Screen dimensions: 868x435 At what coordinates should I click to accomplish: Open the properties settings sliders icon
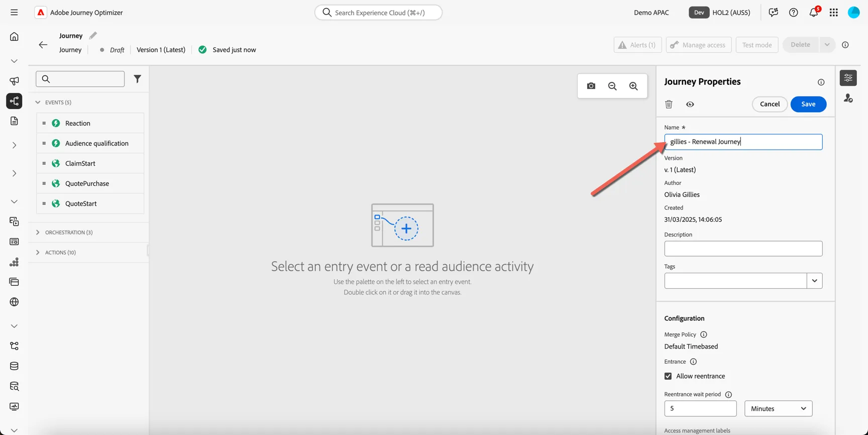click(848, 78)
